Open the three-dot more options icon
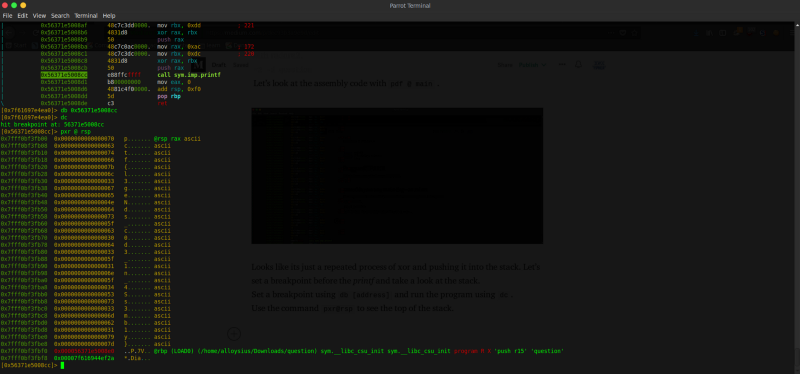The height and width of the screenshot is (374, 800). tap(562, 65)
